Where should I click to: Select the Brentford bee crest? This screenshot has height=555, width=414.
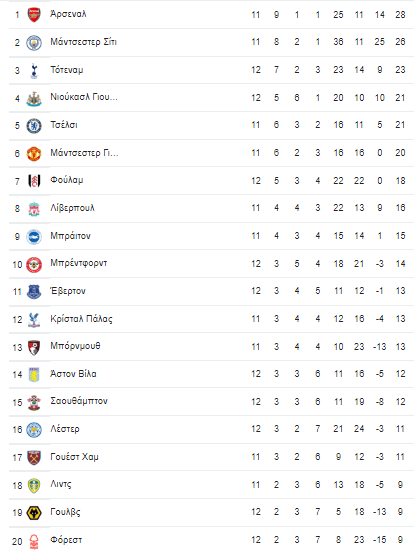click(x=34, y=264)
